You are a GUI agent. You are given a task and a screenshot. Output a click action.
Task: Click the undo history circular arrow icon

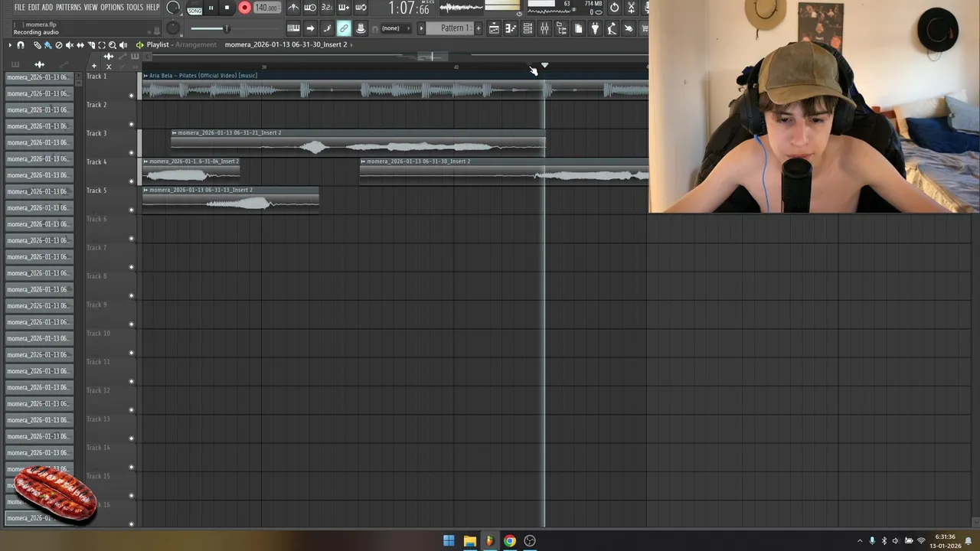(614, 8)
